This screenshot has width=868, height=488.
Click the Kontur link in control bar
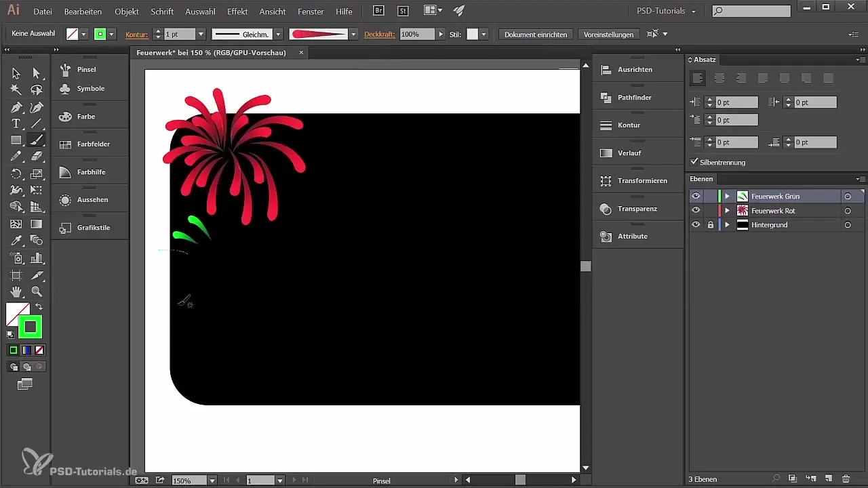[137, 34]
